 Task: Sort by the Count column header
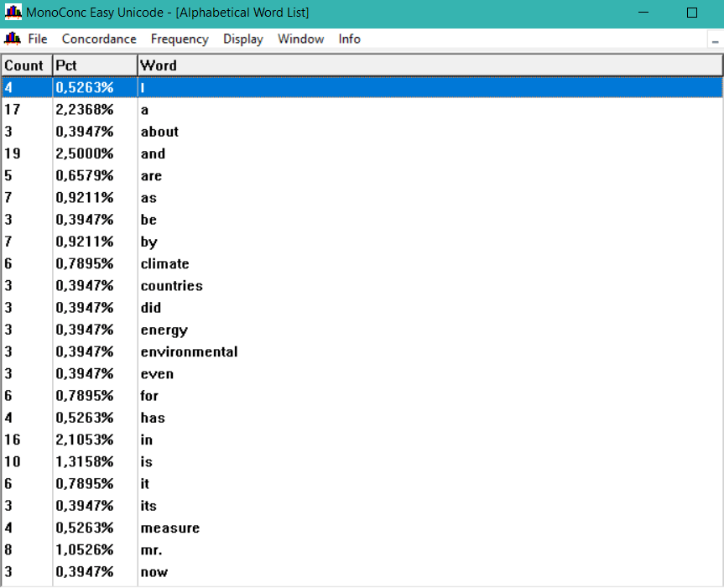tap(25, 65)
